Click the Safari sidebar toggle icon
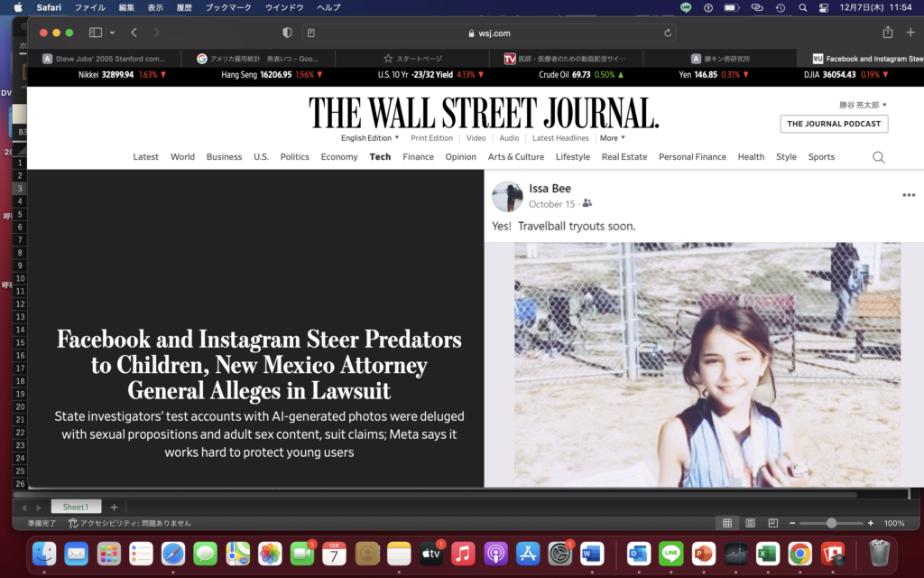This screenshot has width=924, height=578. 96,33
